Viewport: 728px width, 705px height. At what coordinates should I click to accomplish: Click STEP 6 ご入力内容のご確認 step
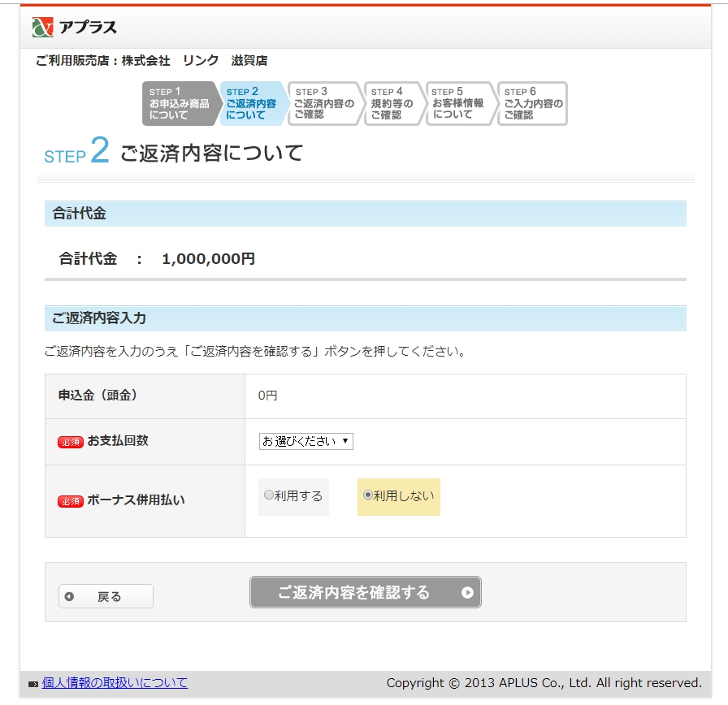point(532,104)
